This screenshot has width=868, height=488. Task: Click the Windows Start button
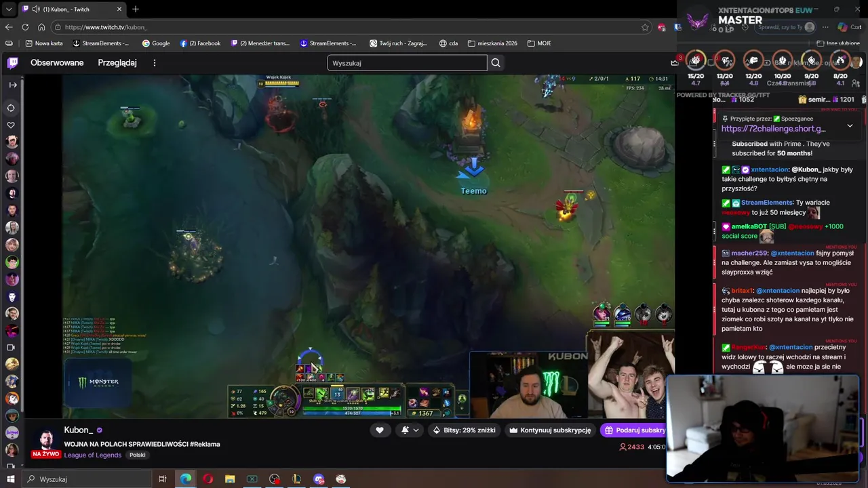click(10, 479)
